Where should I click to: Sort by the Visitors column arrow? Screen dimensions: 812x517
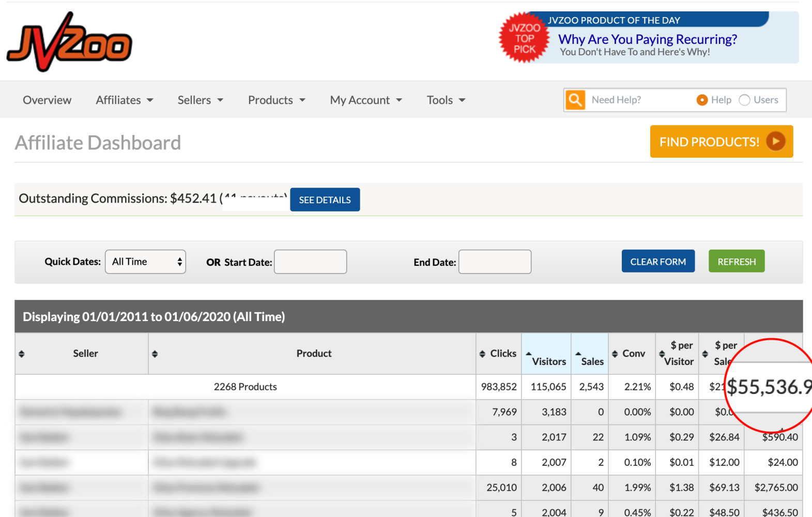[x=528, y=354]
